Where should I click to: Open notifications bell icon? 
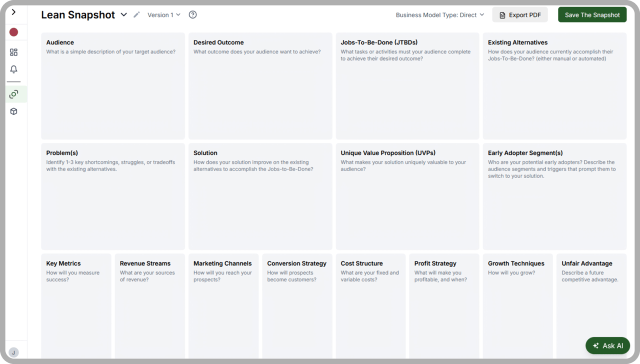pyautogui.click(x=13, y=69)
